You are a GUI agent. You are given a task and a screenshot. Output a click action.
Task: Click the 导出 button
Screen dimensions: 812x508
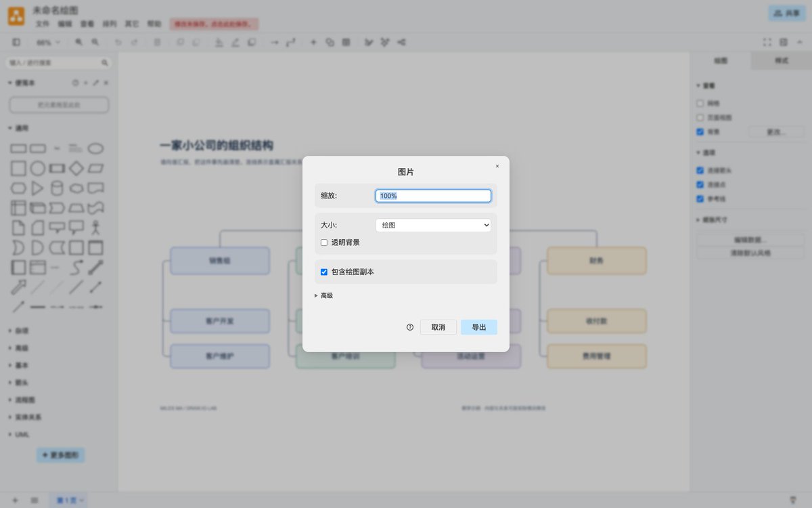pyautogui.click(x=479, y=327)
